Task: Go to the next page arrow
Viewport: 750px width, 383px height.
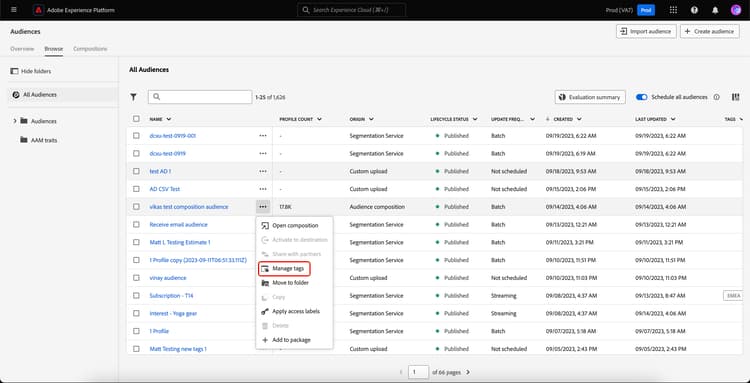Action: pos(468,372)
